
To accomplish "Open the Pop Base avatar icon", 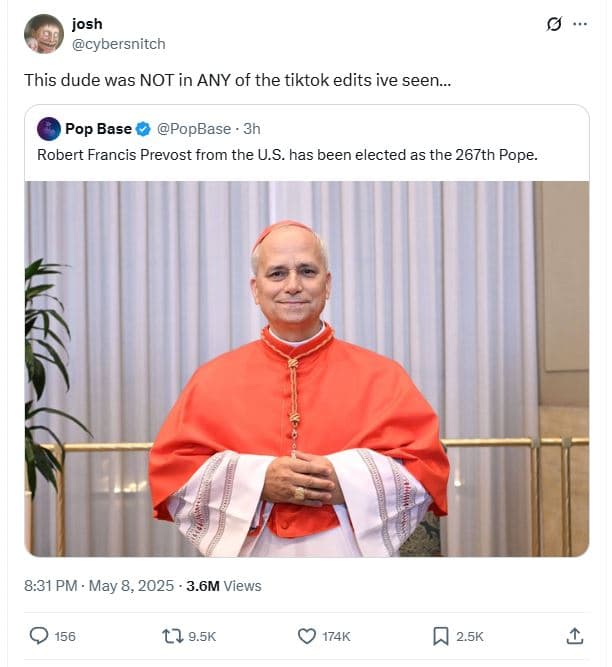I will pos(48,129).
